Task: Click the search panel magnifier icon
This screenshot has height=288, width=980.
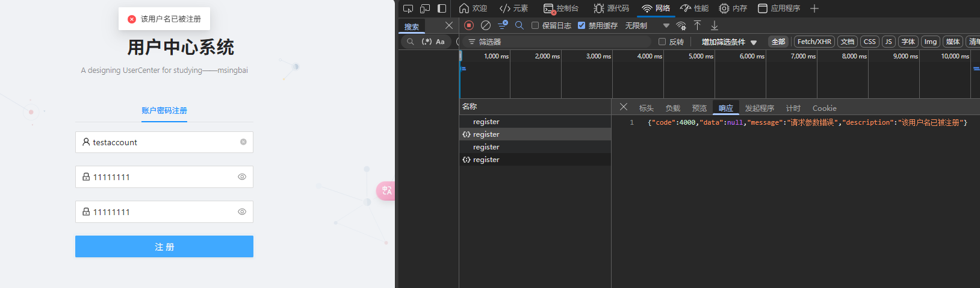Action: point(411,42)
